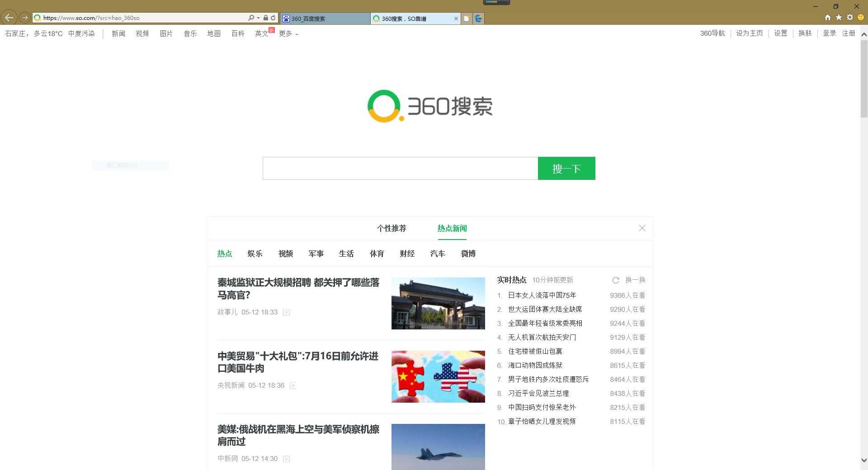Click the security lock icon in the address bar

266,18
